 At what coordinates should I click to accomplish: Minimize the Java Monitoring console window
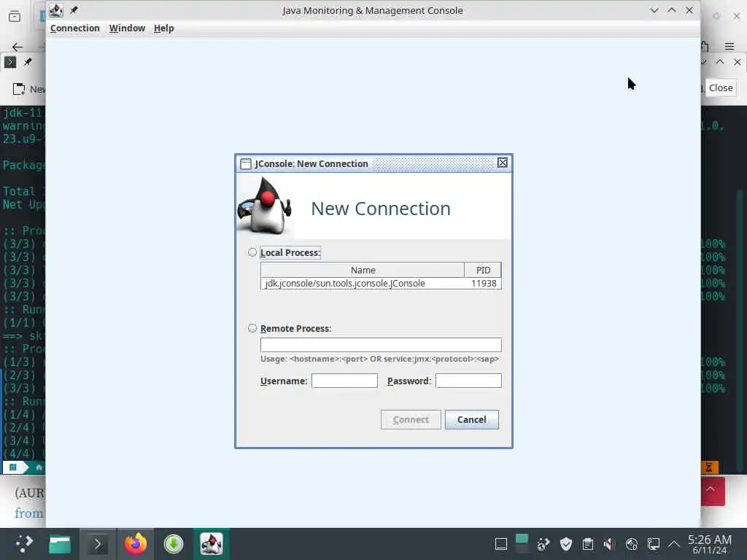point(654,10)
